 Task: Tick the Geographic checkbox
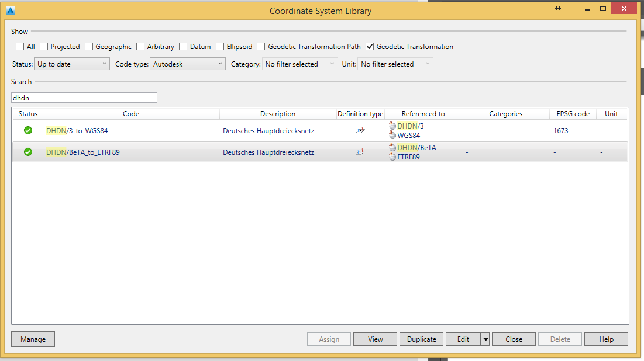[89, 46]
